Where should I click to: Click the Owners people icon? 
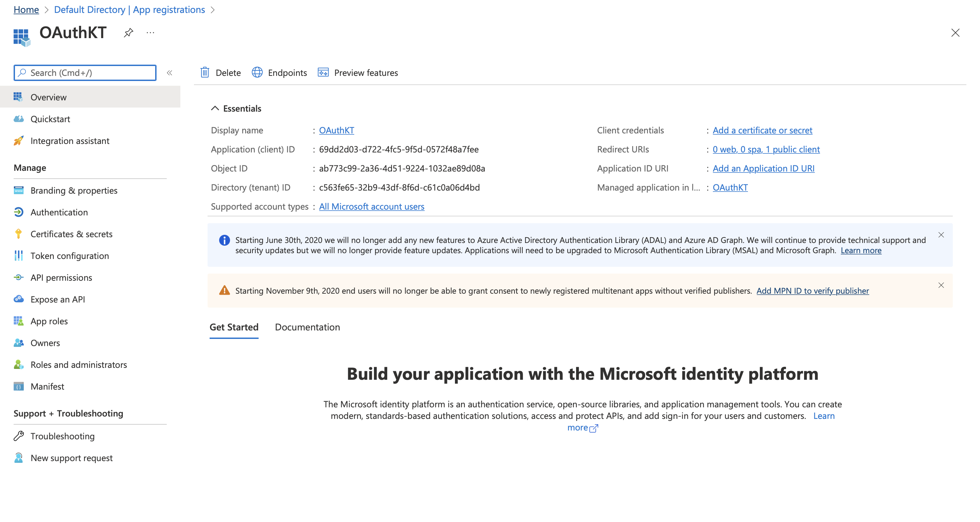click(x=18, y=343)
